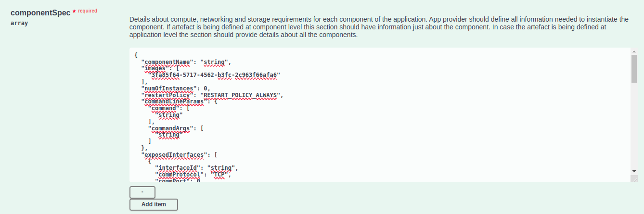Screen dimensions: 644x214
Task: Click the resize handle of the JSON textarea
Action: tap(634, 178)
